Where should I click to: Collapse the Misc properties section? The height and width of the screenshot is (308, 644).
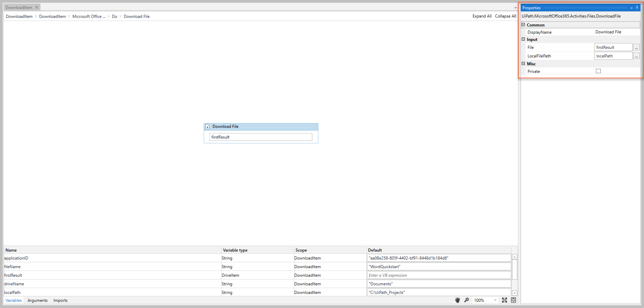[523, 64]
